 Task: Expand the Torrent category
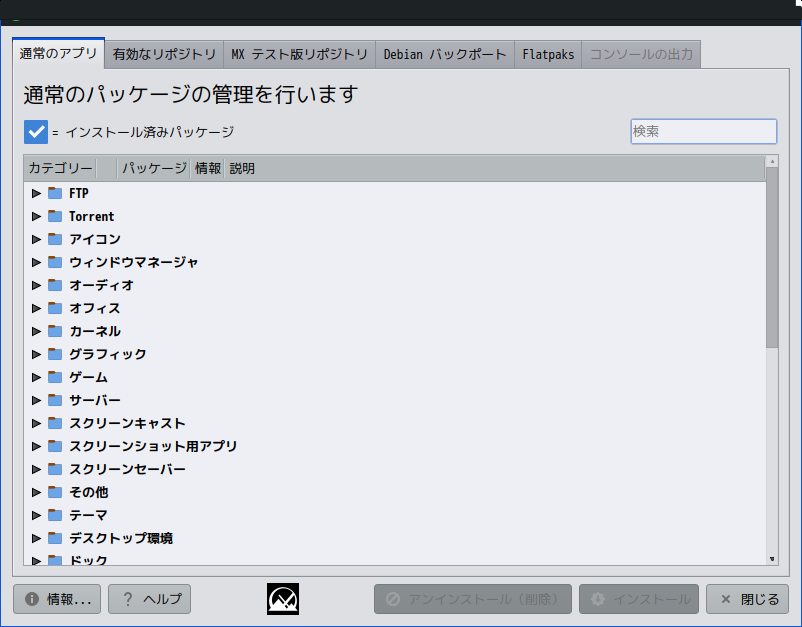(36, 216)
